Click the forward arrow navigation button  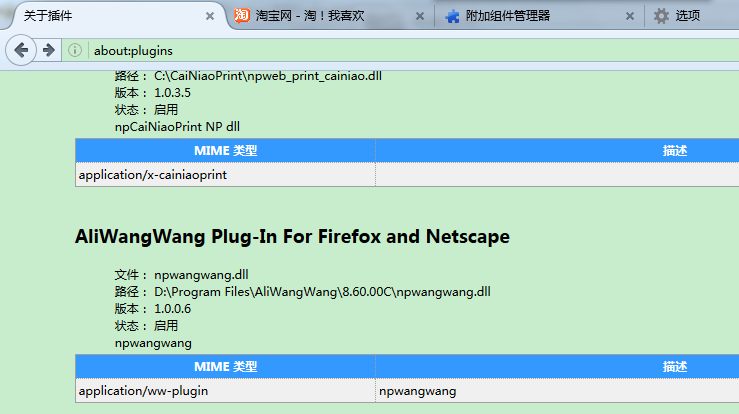click(48, 50)
